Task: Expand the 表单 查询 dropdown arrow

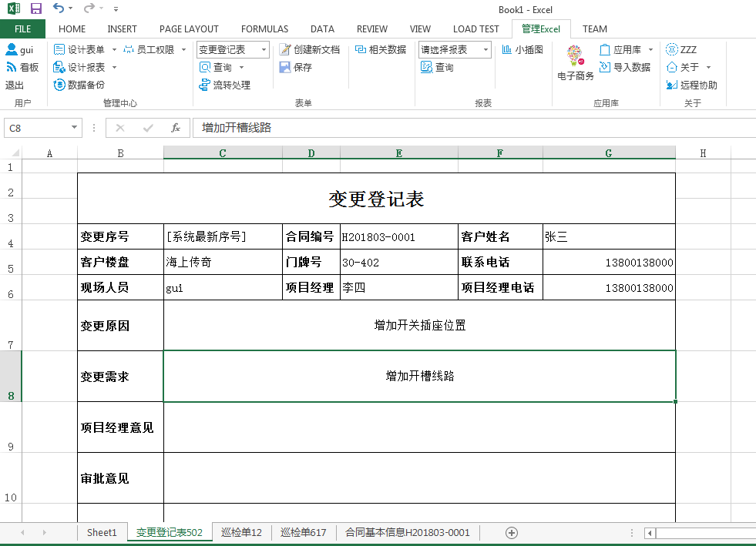Action: point(241,67)
